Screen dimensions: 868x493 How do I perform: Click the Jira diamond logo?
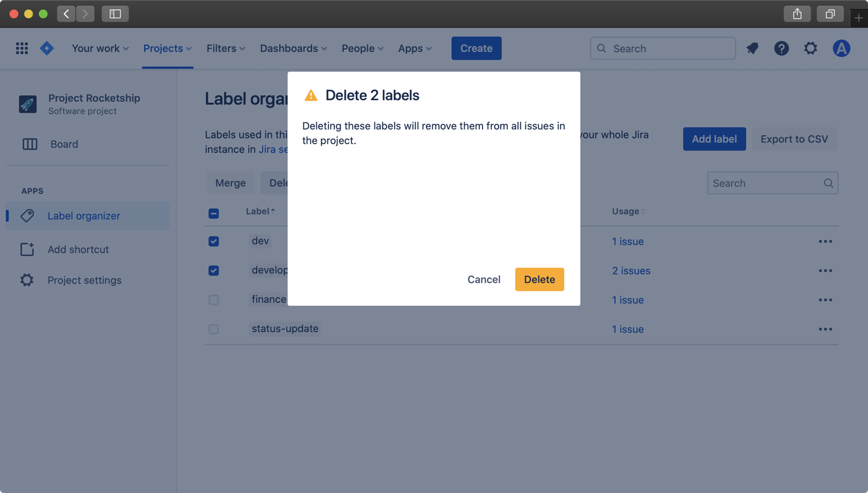click(x=47, y=48)
